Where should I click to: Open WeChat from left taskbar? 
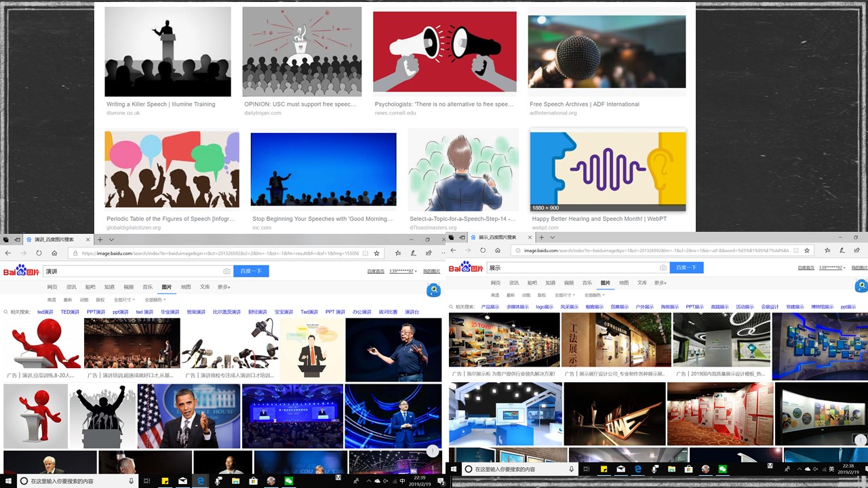click(288, 481)
